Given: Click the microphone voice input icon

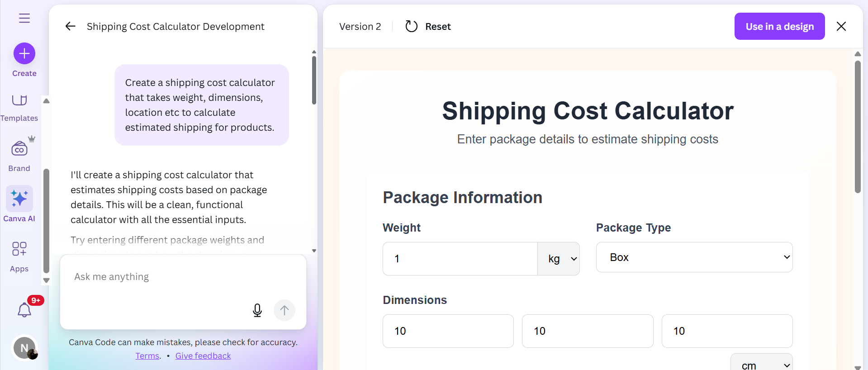Looking at the screenshot, I should tap(257, 310).
